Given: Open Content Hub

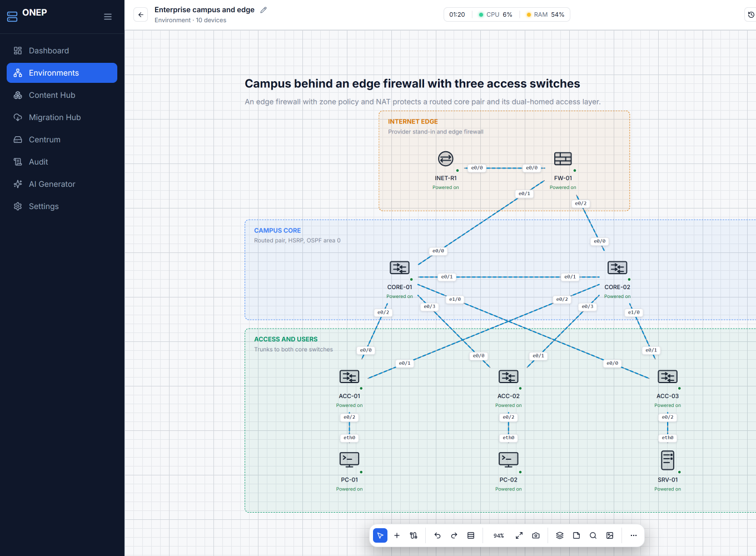Looking at the screenshot, I should [62, 95].
